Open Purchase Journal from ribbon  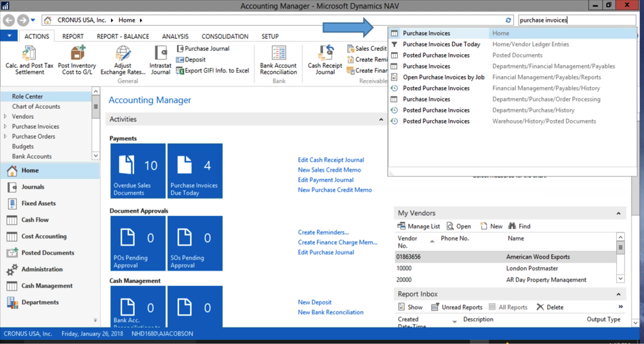coord(203,48)
